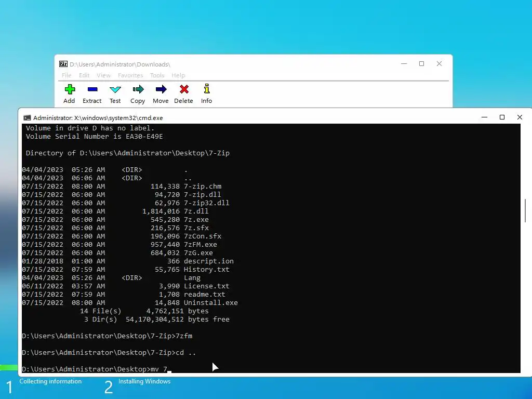Click readme.txt in the directory listing

205,295
